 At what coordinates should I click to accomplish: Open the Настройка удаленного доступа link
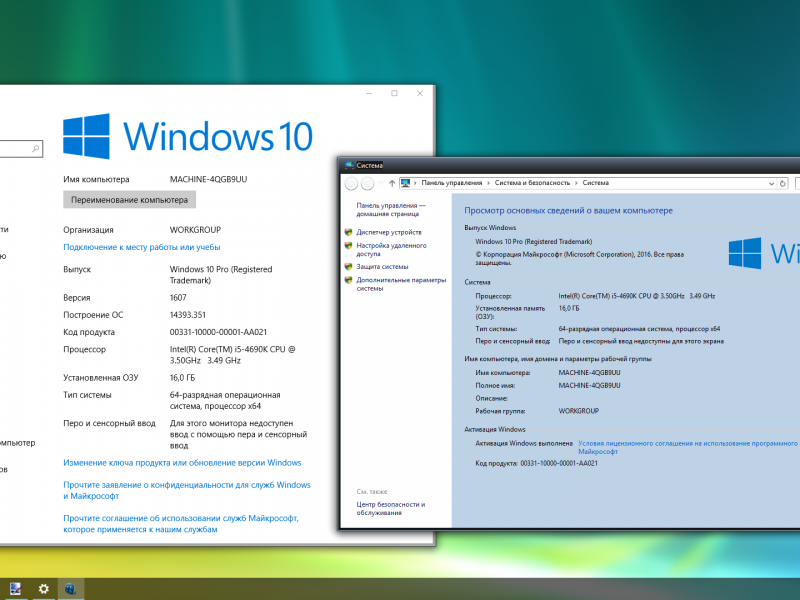coord(391,249)
